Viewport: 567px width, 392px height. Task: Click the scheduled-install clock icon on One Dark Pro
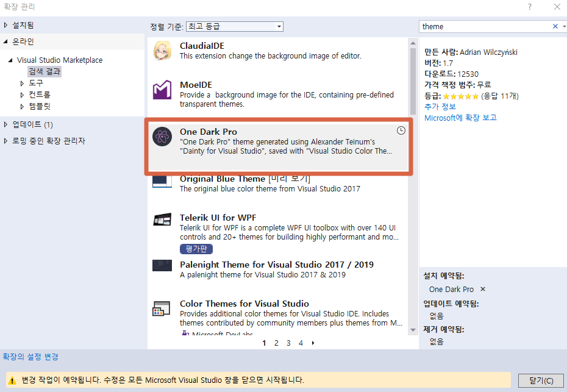click(401, 130)
